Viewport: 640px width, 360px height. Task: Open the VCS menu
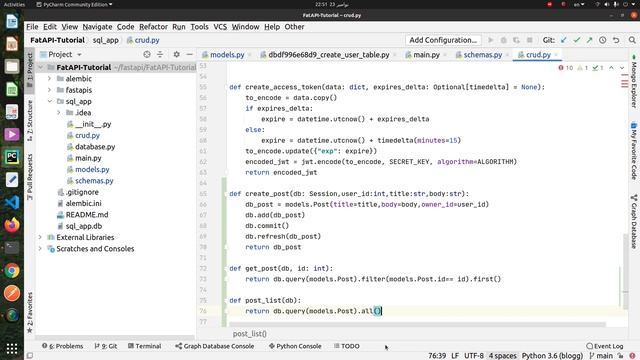(220, 27)
